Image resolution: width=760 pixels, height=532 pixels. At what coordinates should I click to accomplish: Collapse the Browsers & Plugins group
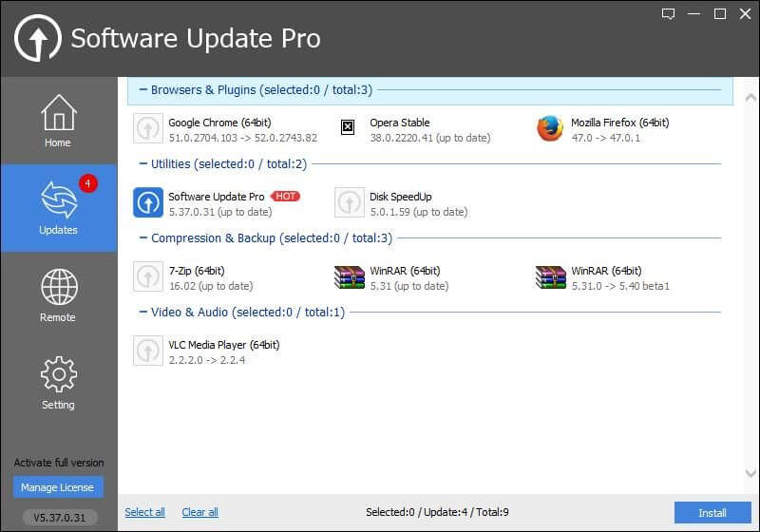tap(143, 89)
